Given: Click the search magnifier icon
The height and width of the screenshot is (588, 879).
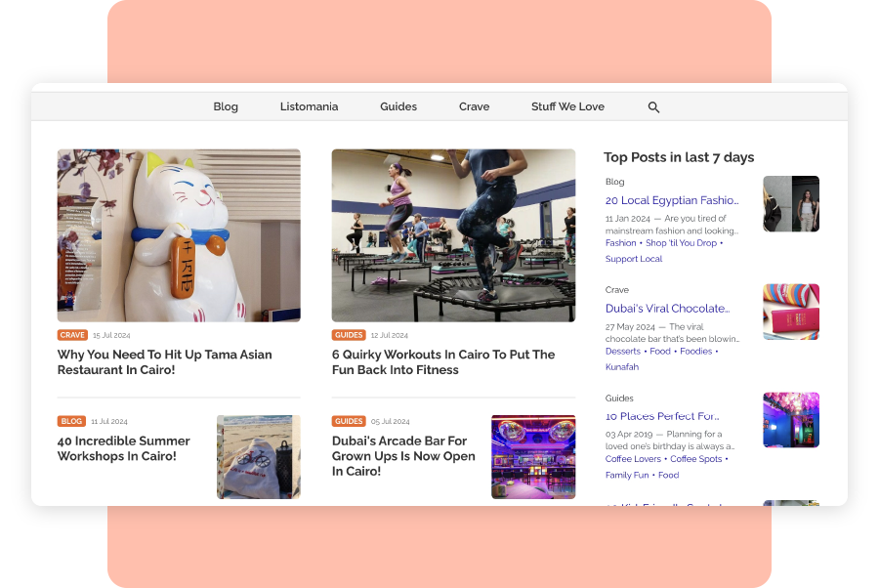Looking at the screenshot, I should point(653,107).
